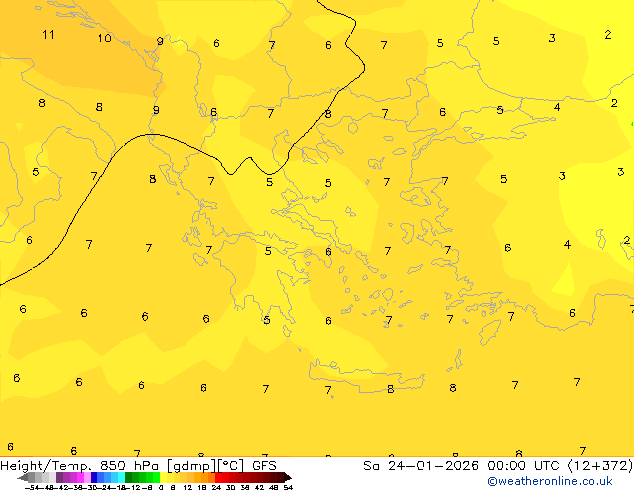Click the date 'Sa 24-01-2026 00:00 UTC (12+372)'

coord(498,466)
